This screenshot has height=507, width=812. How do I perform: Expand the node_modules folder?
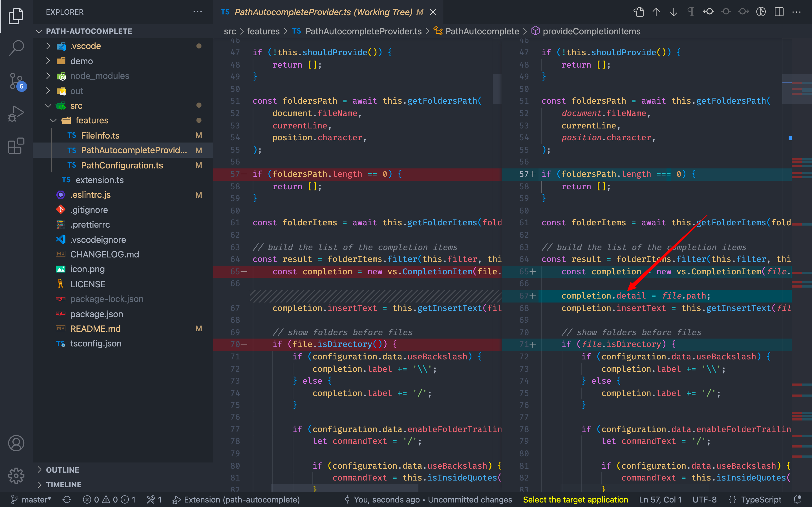tap(99, 76)
